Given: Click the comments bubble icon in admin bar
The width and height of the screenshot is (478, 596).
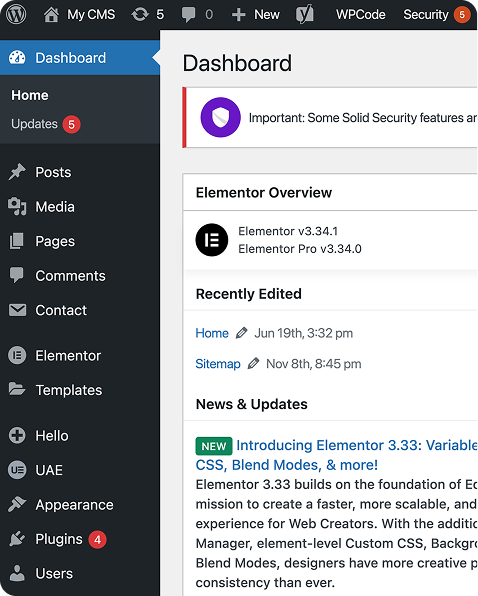Looking at the screenshot, I should [188, 15].
